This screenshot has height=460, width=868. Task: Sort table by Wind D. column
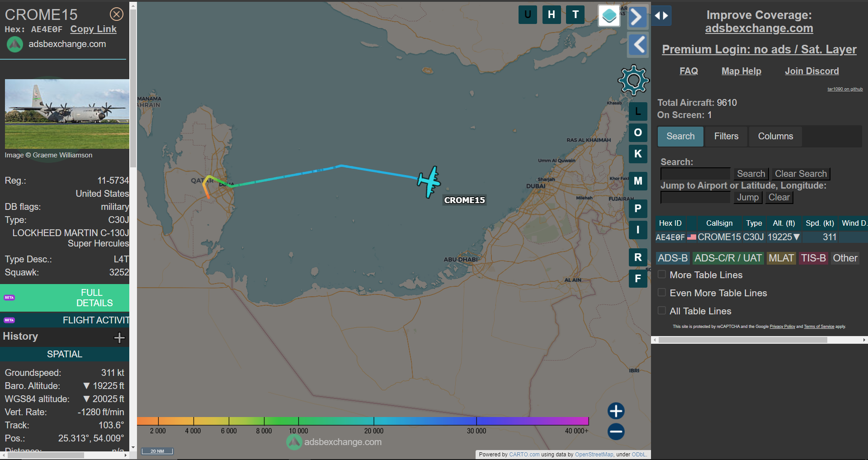(x=854, y=223)
